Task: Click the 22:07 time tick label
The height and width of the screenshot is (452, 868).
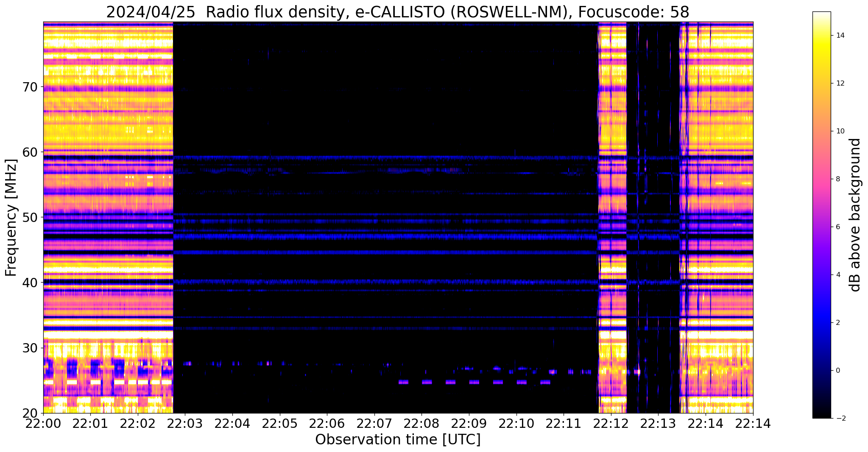Action: coord(374,424)
